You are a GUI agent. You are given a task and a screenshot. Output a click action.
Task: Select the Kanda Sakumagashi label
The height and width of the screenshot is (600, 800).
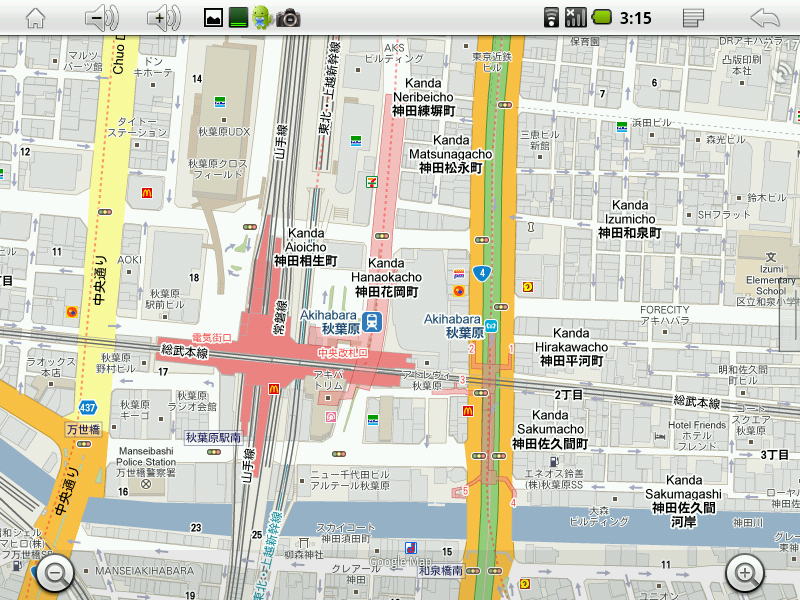tap(683, 501)
